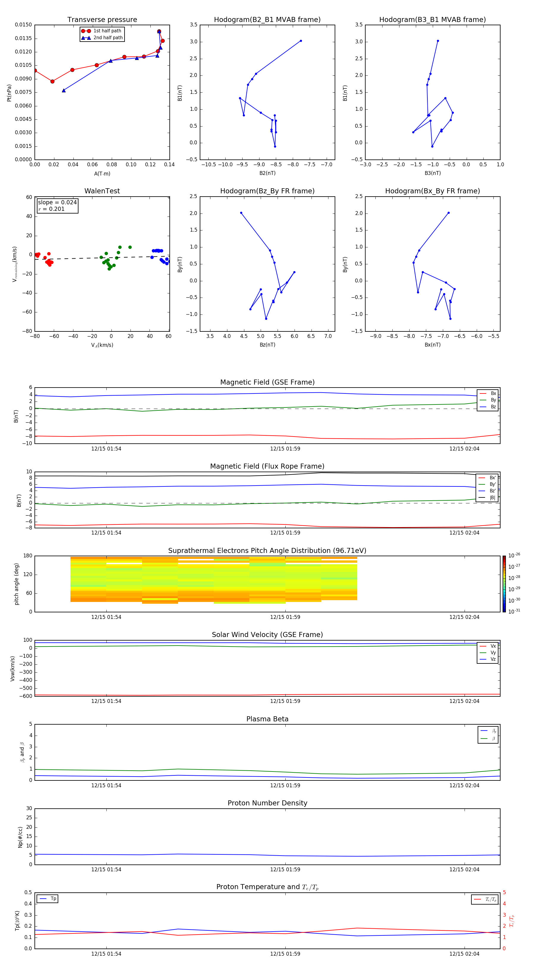Click the 'Magnetic Field (GSE Frame)' title
This screenshot has height=980, width=535.
pos(267,382)
